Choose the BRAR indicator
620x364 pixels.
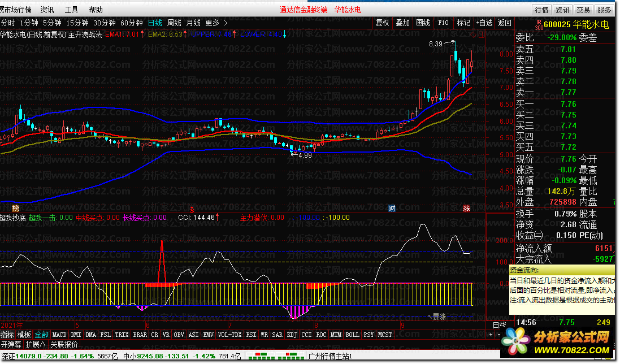point(140,335)
